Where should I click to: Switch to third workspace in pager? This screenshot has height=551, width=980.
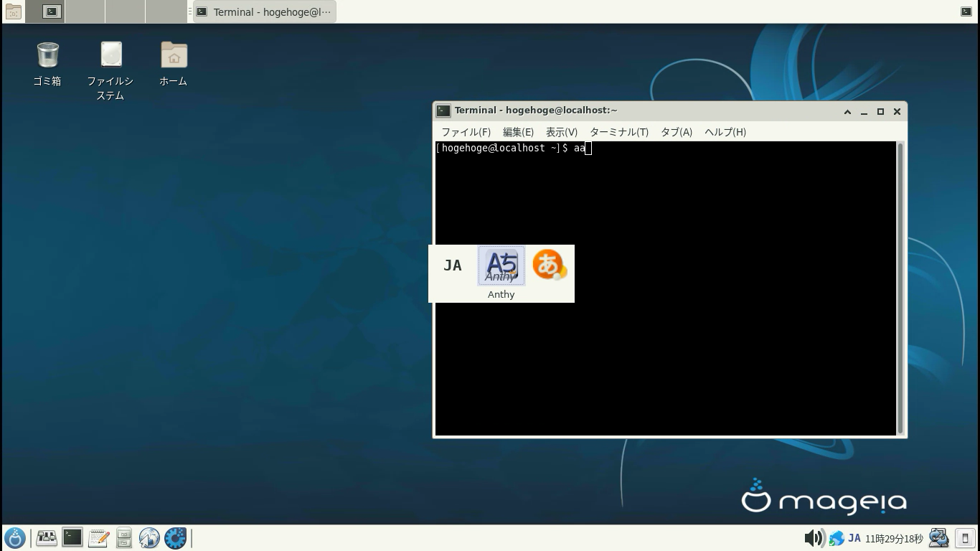126,11
